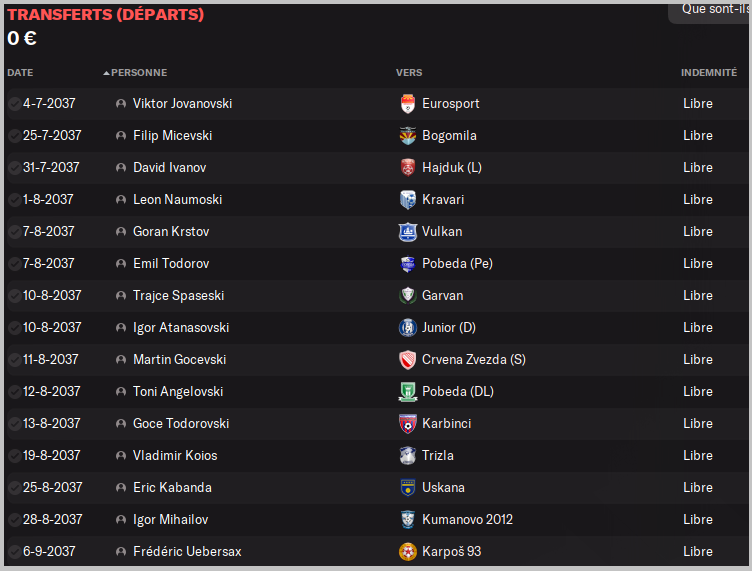This screenshot has height=571, width=752.
Task: Click the person icon beside Eric Kabanda
Action: click(121, 488)
